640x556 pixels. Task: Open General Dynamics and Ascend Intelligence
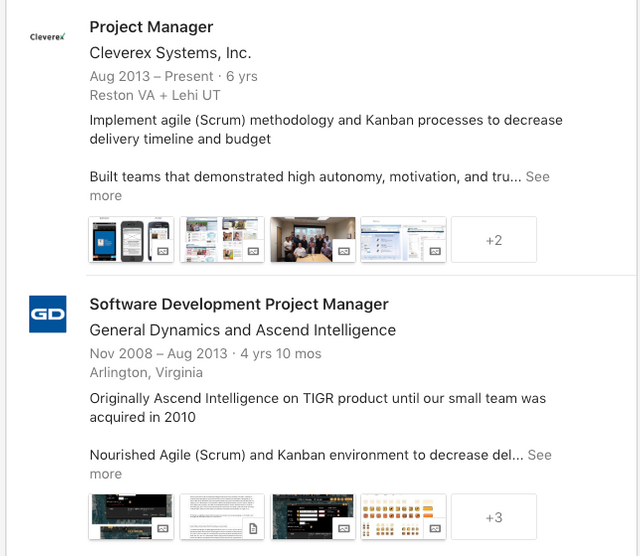point(242,330)
